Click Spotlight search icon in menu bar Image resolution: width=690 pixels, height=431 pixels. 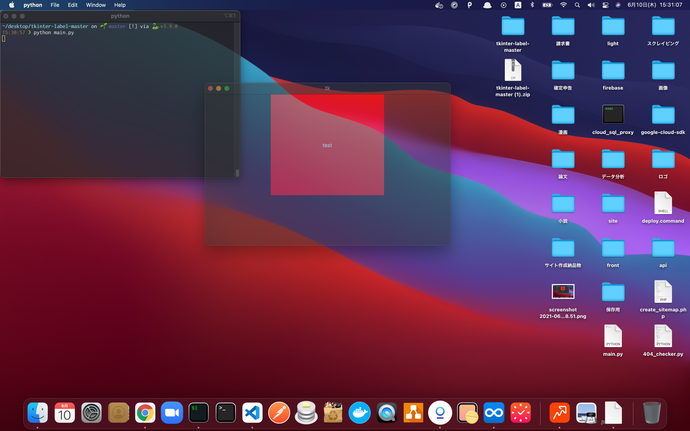(x=577, y=5)
